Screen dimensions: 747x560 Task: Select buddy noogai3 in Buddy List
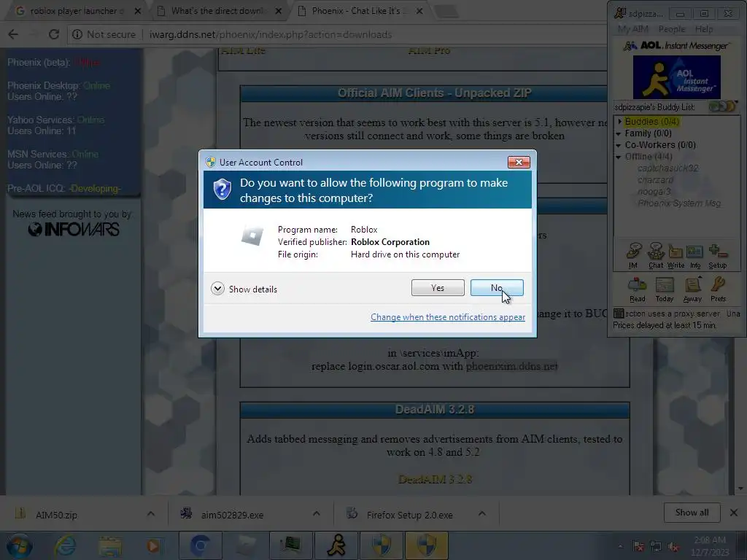pyautogui.click(x=654, y=192)
